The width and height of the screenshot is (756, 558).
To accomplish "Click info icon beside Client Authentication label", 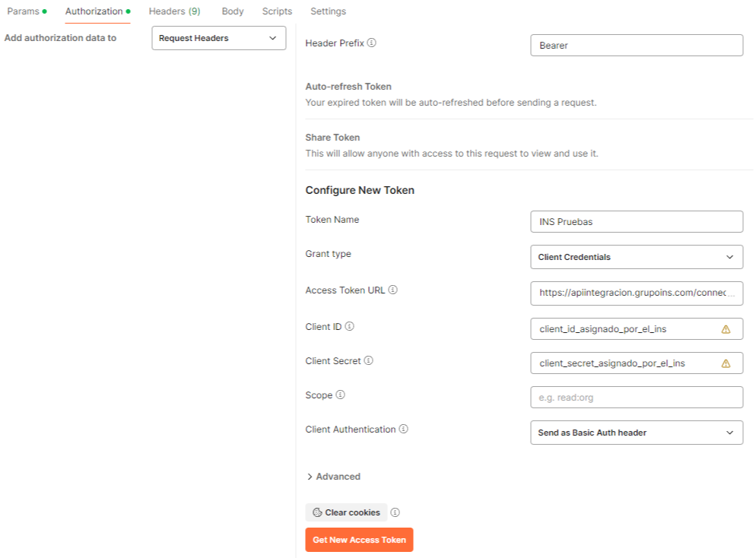I will [x=403, y=430].
